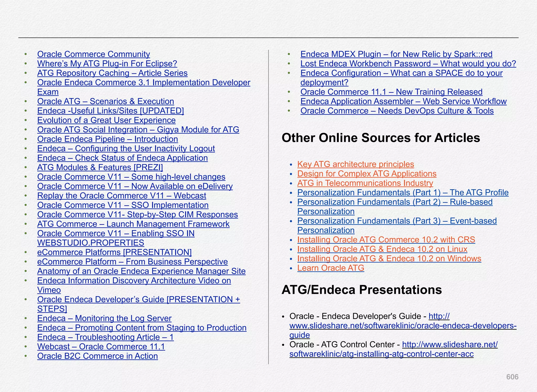This screenshot has width=537, height=392.
Task: Click the Other Online Sources for Articles heading
Action: click(x=381, y=138)
